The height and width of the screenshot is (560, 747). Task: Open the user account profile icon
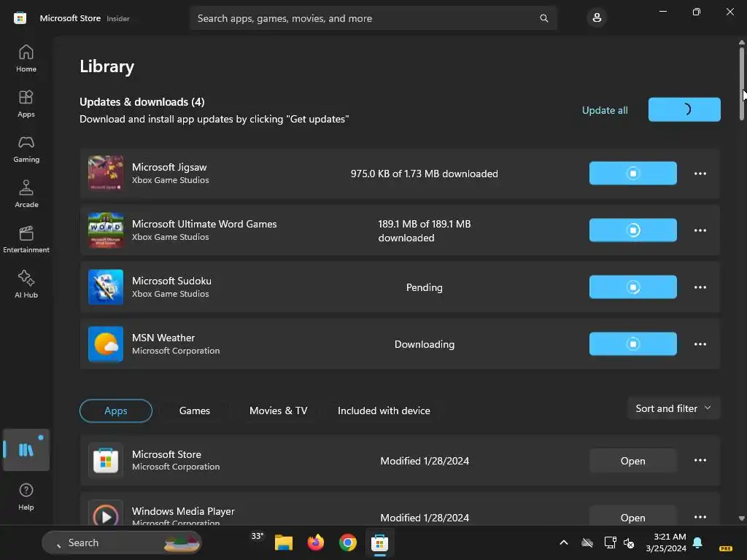coord(597,18)
